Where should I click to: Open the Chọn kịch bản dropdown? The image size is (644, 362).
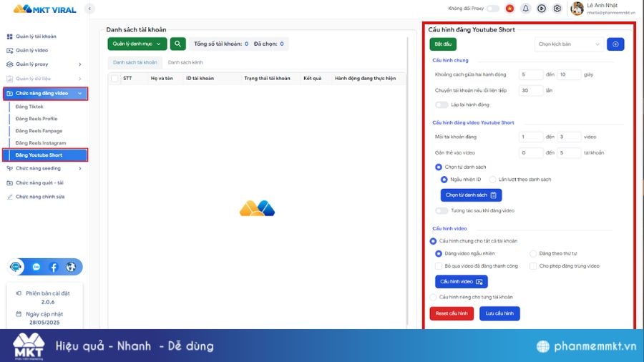pyautogui.click(x=569, y=44)
